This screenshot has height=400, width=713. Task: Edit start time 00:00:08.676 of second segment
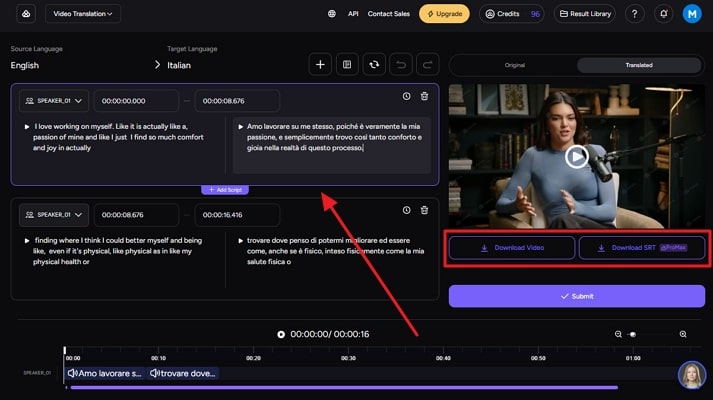click(x=136, y=215)
